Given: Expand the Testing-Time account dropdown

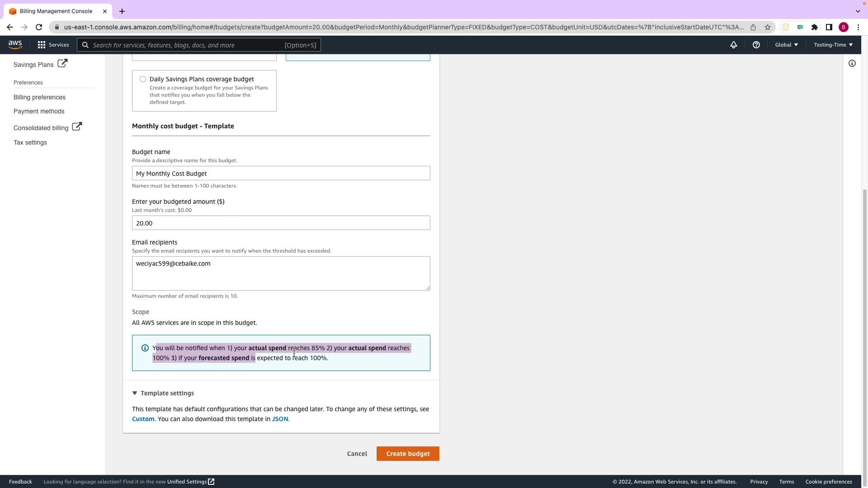Looking at the screenshot, I should point(833,45).
